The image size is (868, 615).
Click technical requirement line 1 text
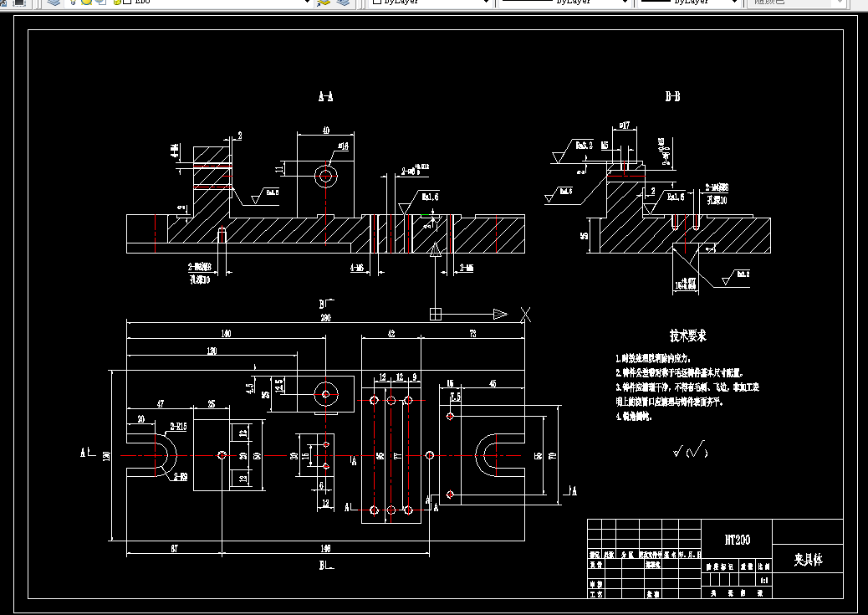point(653,358)
